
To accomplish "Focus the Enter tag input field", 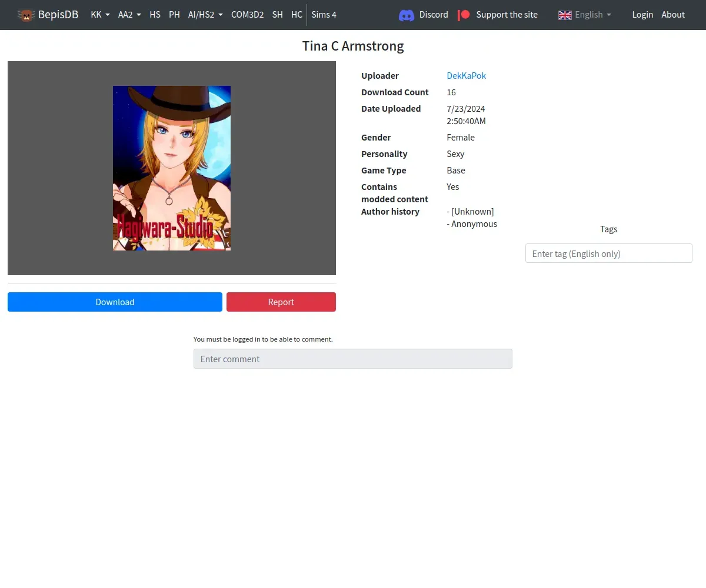I will point(609,253).
